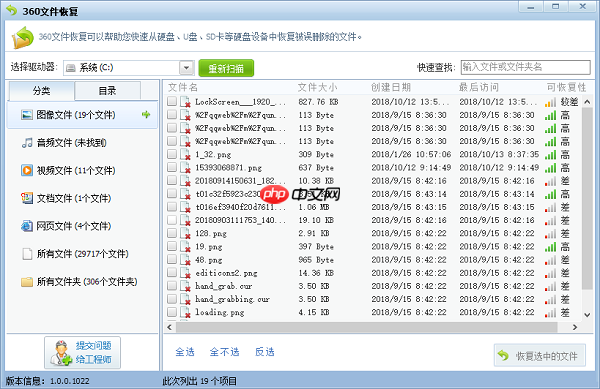Click the 提交问题给工程师 button
This screenshot has width=600, height=389.
[x=82, y=353]
